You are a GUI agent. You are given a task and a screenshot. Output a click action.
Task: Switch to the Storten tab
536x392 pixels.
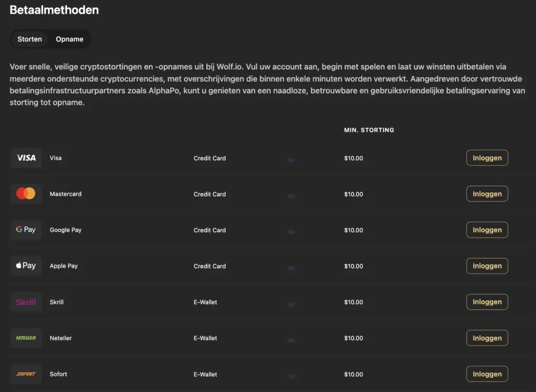[x=30, y=39]
